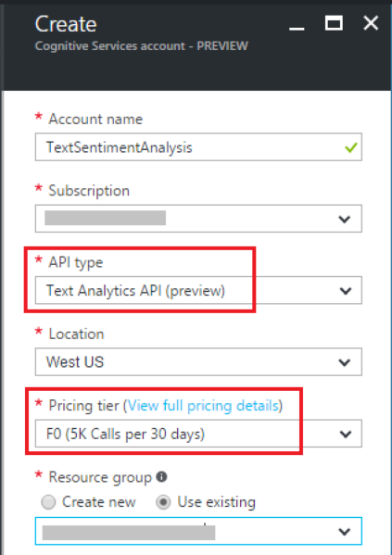Open the API type dropdown

(x=198, y=290)
